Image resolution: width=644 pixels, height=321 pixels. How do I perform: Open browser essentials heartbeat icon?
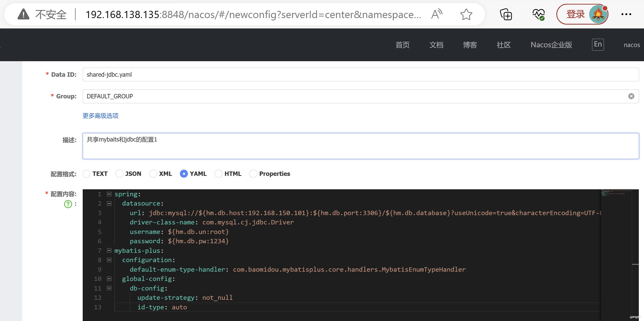[x=539, y=14]
